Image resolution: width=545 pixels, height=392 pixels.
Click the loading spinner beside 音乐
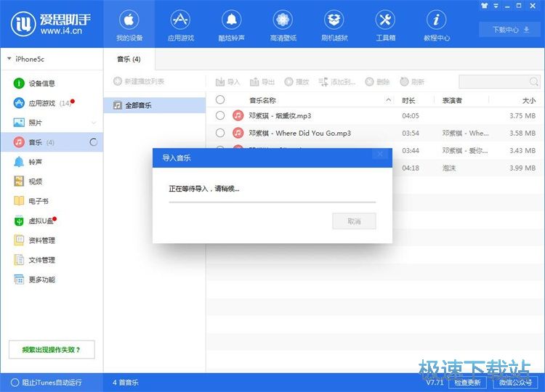point(94,142)
